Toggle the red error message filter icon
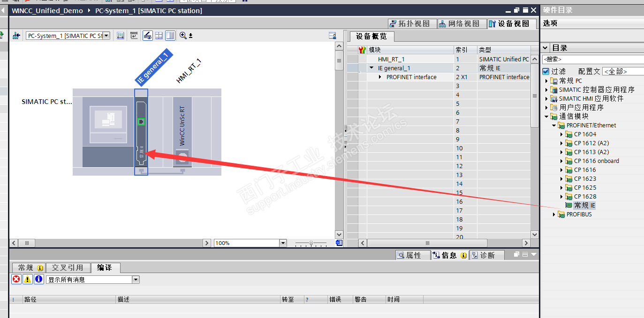This screenshot has height=318, width=644. point(16,279)
